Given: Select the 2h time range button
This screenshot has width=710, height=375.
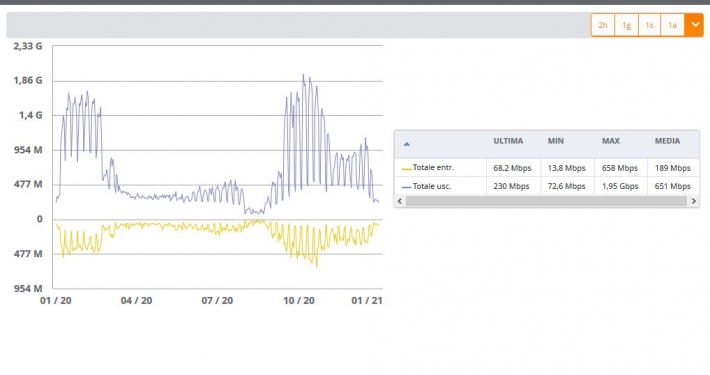Looking at the screenshot, I should (603, 25).
